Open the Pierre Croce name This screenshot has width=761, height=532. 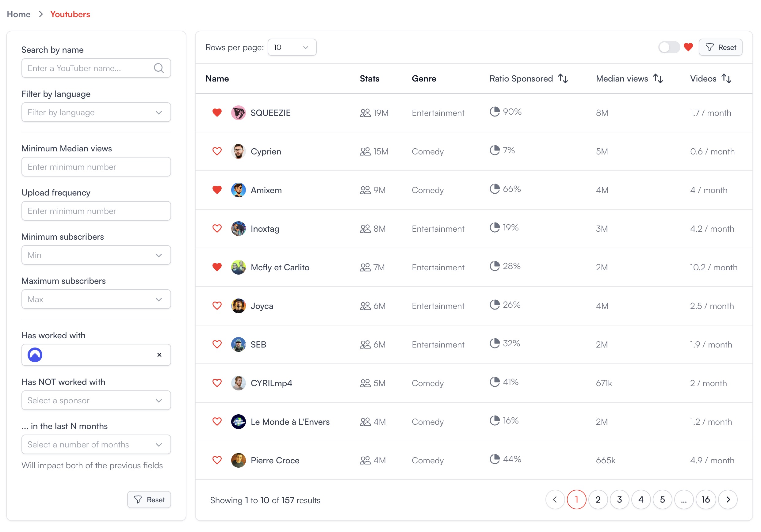pyautogui.click(x=275, y=460)
